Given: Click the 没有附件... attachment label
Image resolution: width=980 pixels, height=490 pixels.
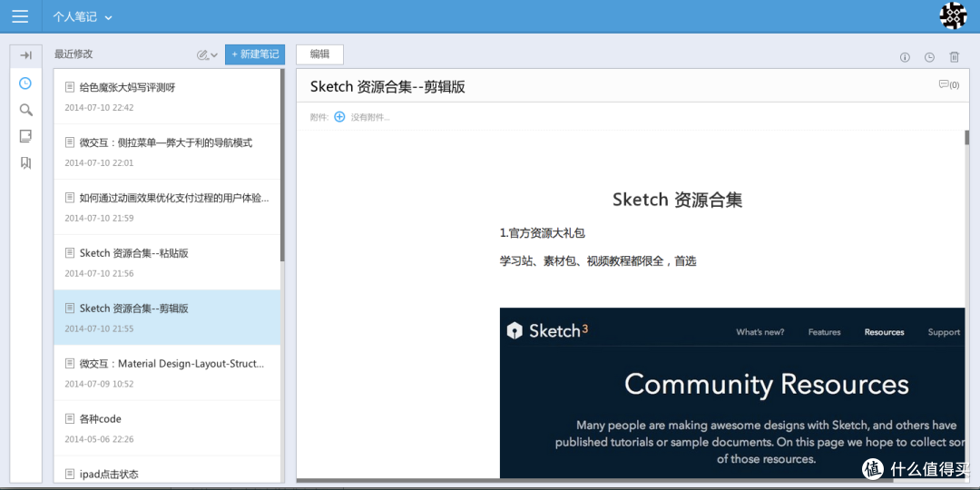Looking at the screenshot, I should (x=370, y=117).
